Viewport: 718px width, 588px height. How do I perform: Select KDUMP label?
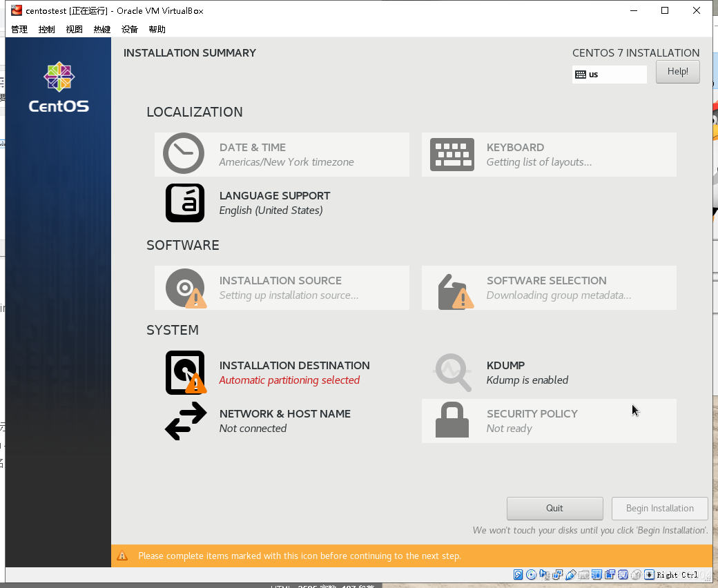point(505,366)
